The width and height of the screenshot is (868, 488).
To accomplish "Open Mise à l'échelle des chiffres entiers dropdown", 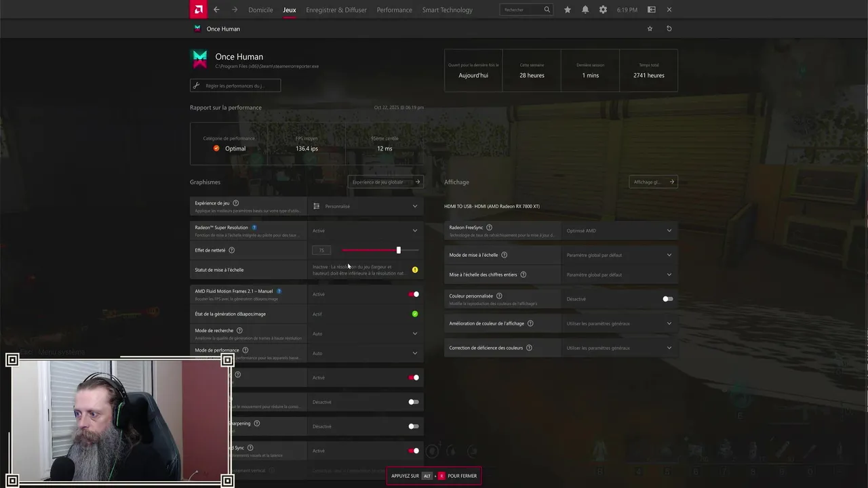I will tap(620, 274).
